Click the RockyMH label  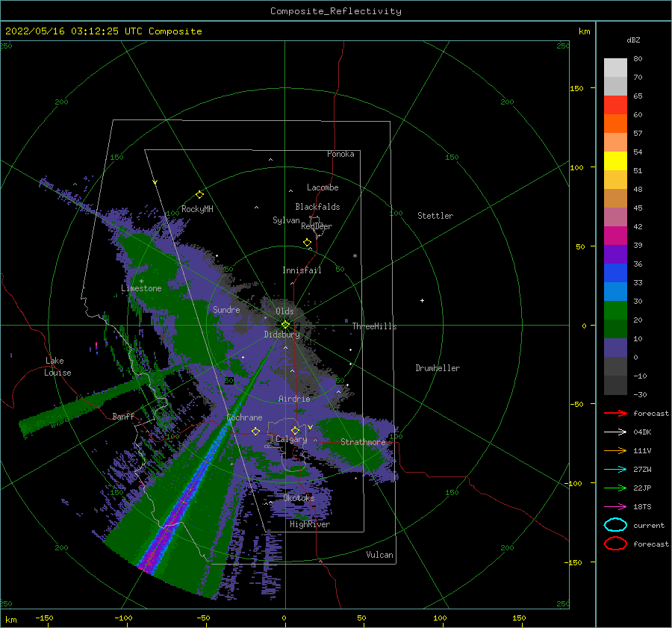click(x=197, y=209)
